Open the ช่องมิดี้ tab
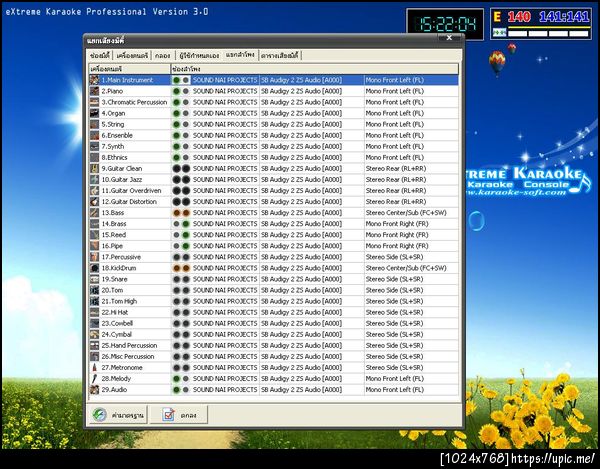600x469 pixels. pos(100,55)
